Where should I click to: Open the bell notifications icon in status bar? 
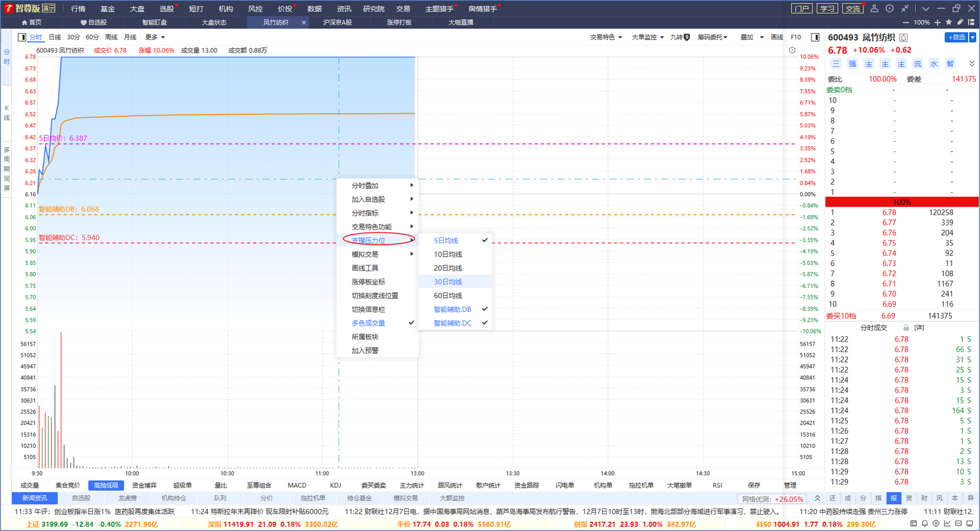[x=925, y=524]
